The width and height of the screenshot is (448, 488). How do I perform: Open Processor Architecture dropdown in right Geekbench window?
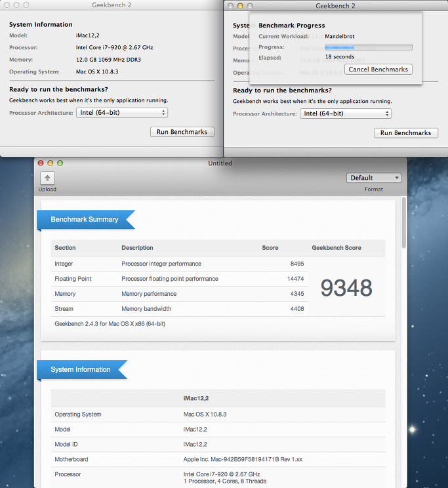tap(346, 113)
